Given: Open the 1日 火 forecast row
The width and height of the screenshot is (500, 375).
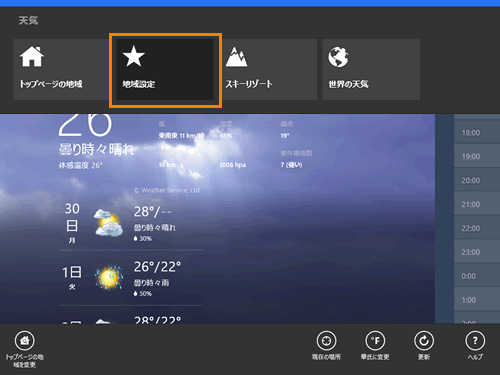Looking at the screenshot, I should click(131, 278).
